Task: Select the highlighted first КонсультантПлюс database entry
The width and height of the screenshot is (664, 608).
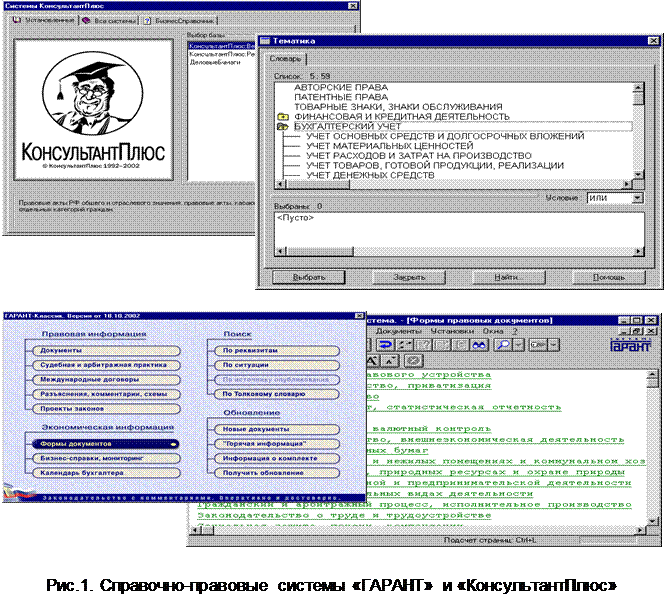Action: [x=222, y=46]
